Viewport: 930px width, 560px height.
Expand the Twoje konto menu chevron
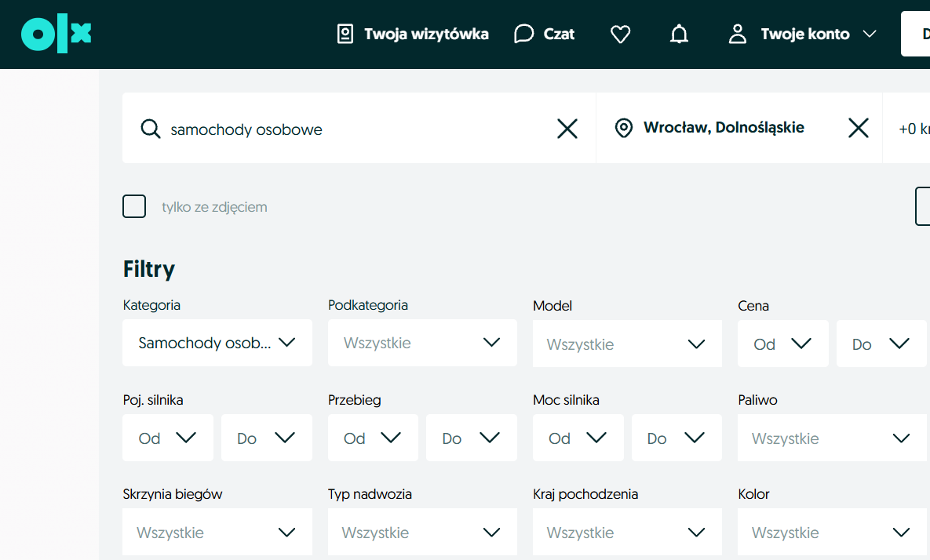point(870,34)
